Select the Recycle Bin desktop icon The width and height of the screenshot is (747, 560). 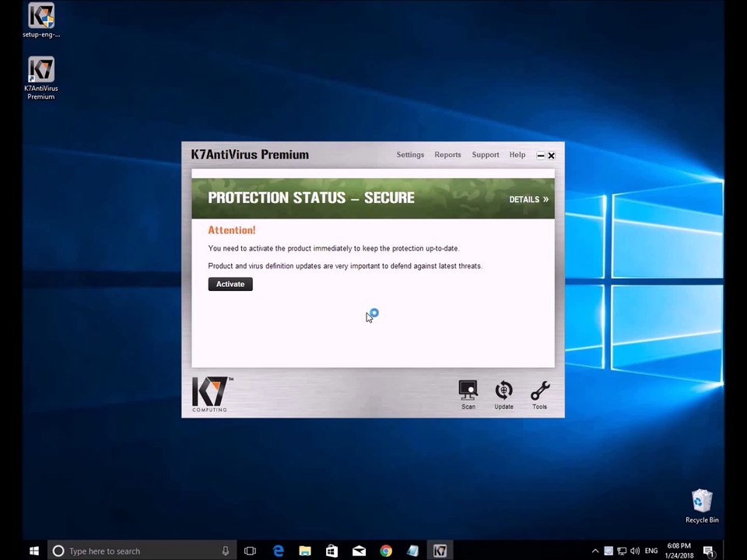(x=702, y=506)
